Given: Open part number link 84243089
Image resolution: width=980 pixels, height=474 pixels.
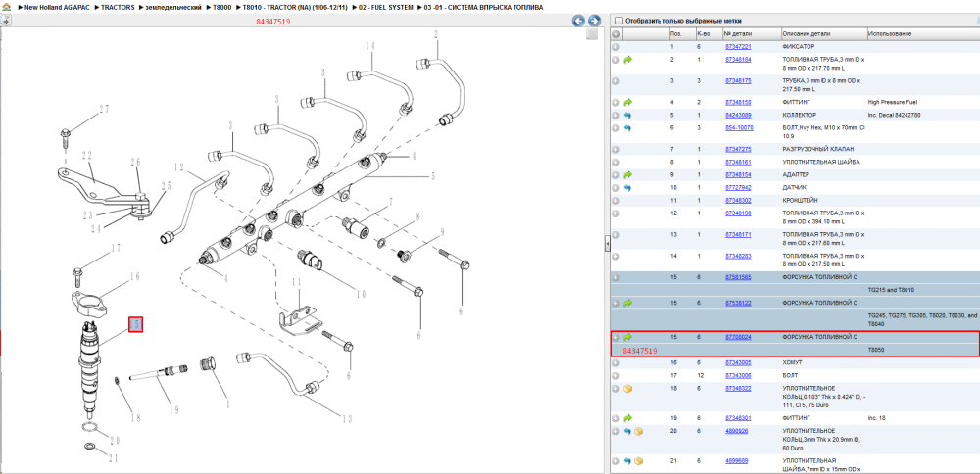Looking at the screenshot, I should [x=738, y=116].
